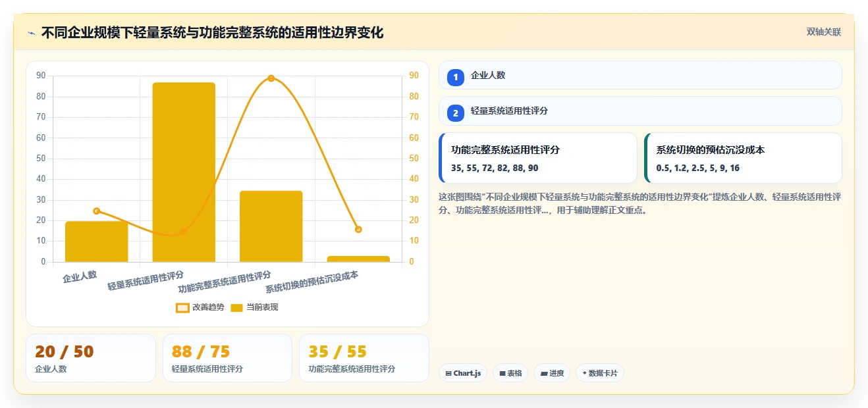Click the x-axis label 功能完整系统适用性评分
Viewport: 868px width, 408px height.
point(225,282)
